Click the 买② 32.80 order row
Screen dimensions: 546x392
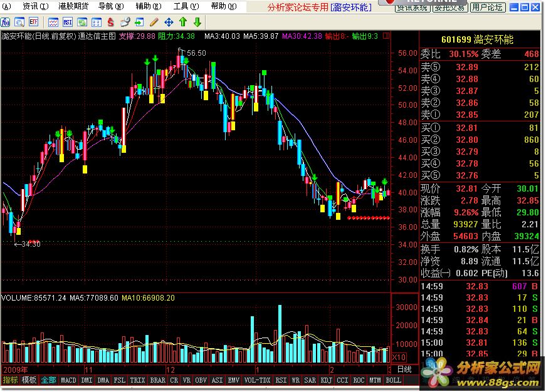[x=480, y=140]
